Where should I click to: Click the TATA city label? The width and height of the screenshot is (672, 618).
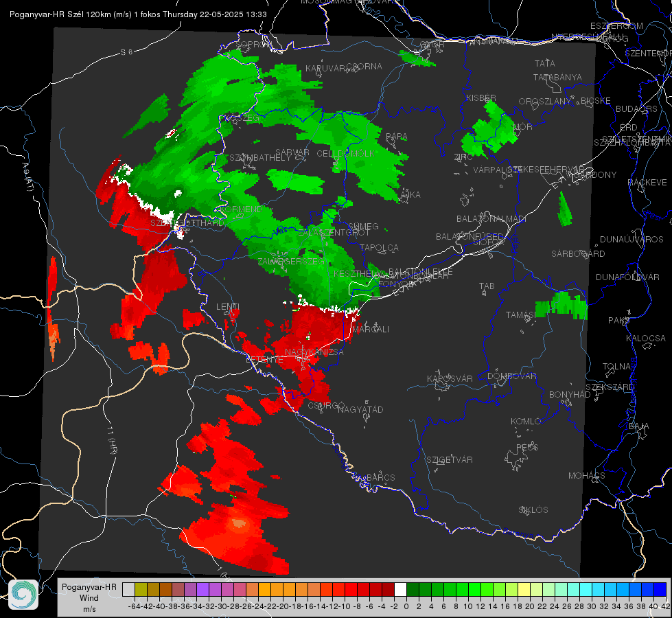545,63
